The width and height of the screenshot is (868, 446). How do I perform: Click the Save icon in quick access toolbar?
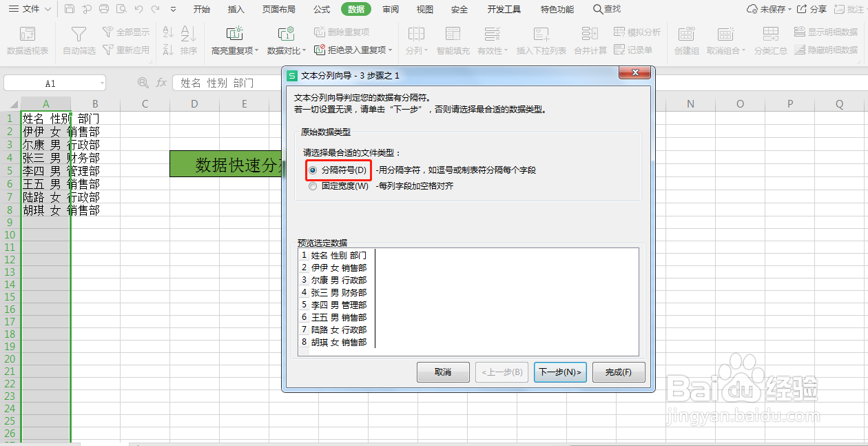[70, 9]
